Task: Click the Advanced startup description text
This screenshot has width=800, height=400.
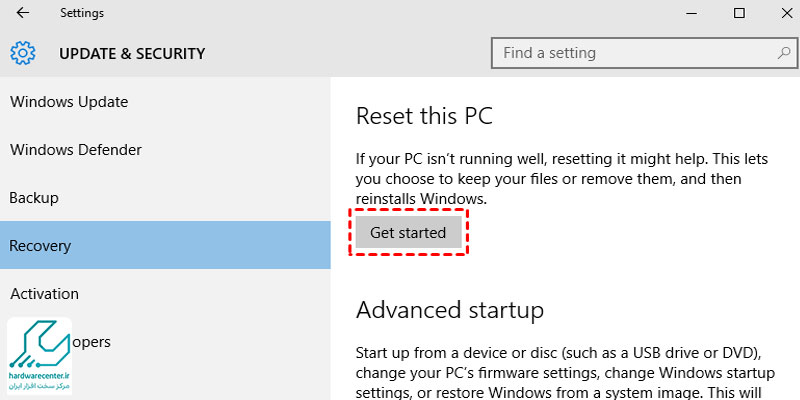Action: click(x=565, y=373)
